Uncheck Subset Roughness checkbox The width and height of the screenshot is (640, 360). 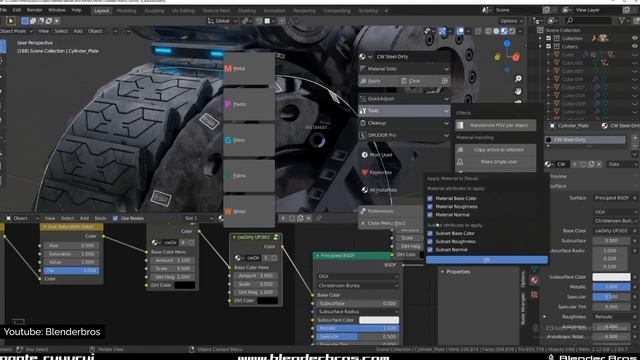pyautogui.click(x=430, y=242)
